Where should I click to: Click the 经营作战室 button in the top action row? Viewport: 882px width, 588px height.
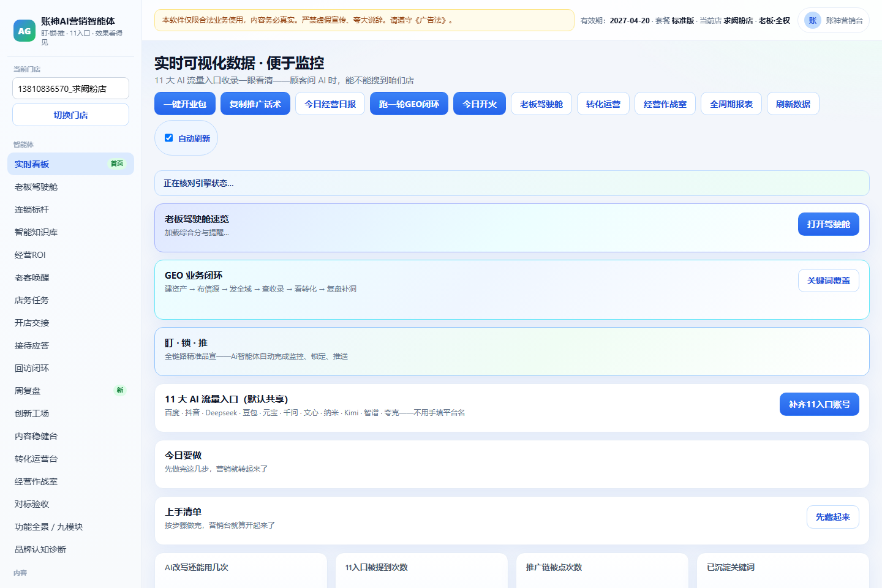click(665, 104)
